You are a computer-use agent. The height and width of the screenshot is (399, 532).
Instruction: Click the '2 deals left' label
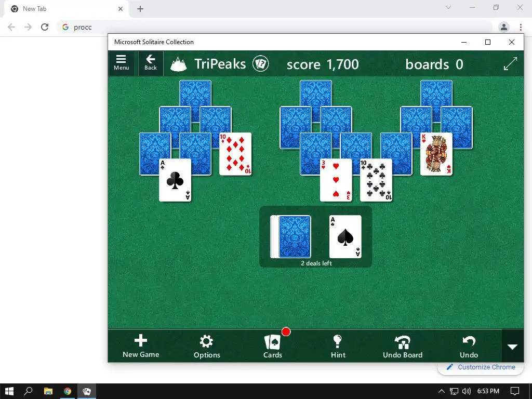point(316,263)
